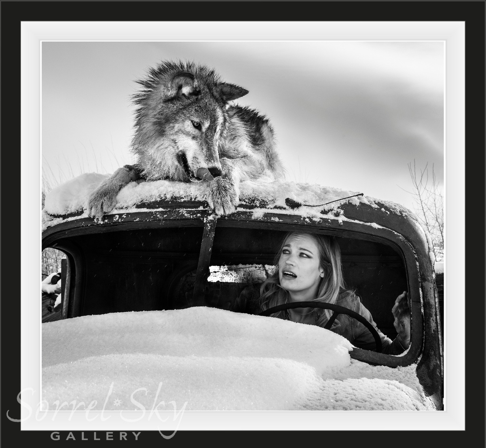The image size is (486, 448).
Task: Click the GALLERY text under the watermark
Action: pyautogui.click(x=96, y=436)
